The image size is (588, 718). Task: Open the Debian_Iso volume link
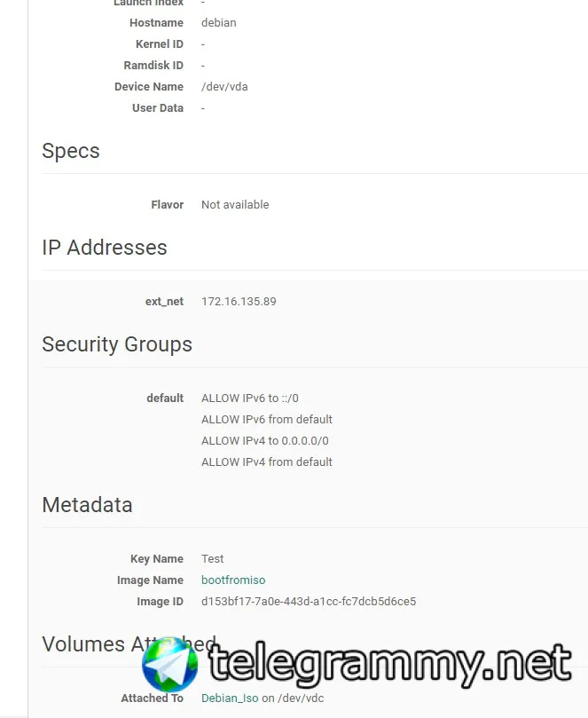(x=230, y=698)
